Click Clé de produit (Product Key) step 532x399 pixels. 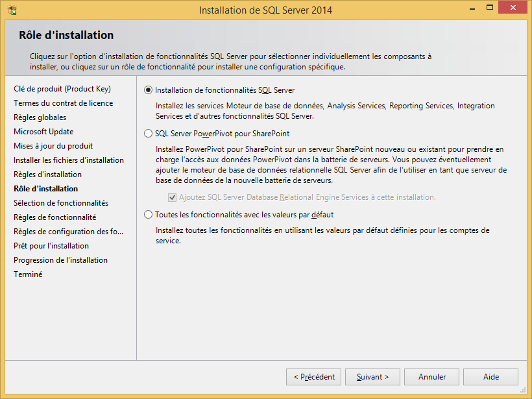coord(62,89)
